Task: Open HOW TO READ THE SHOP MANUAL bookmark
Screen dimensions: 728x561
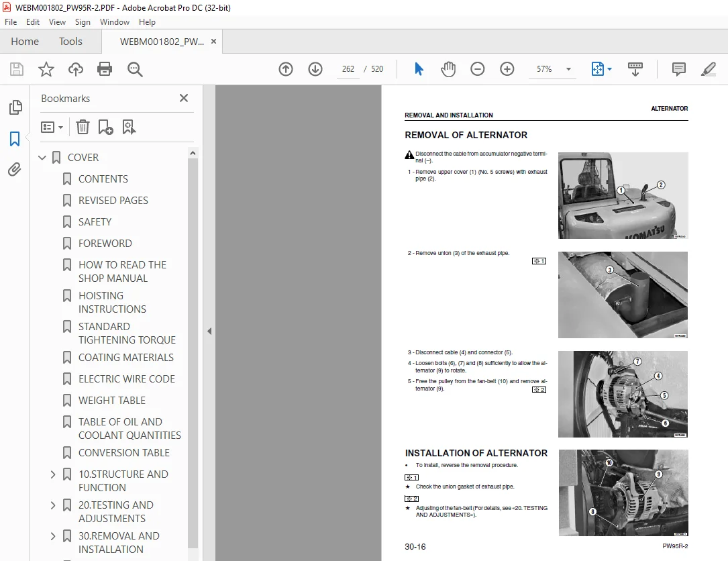Action: (x=122, y=271)
